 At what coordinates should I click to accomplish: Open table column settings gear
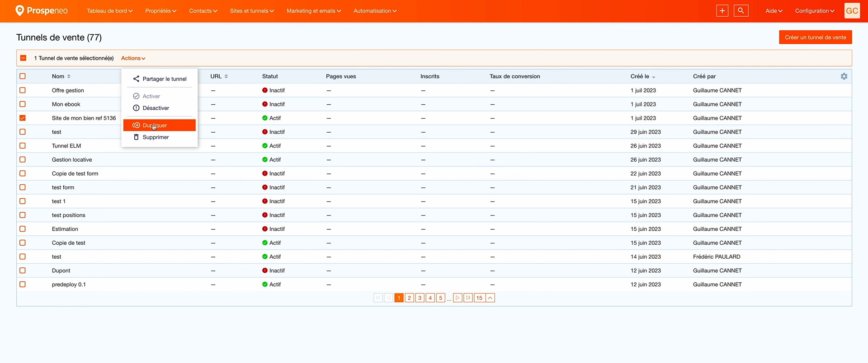click(844, 76)
